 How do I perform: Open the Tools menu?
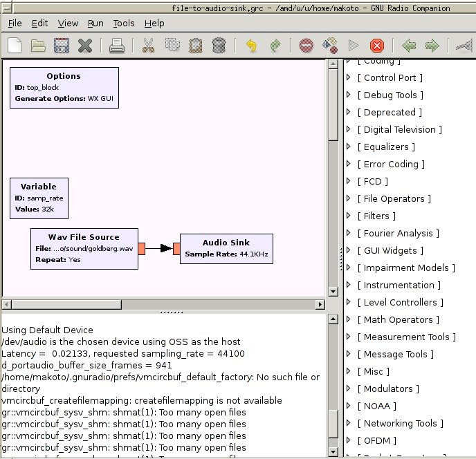[x=124, y=23]
